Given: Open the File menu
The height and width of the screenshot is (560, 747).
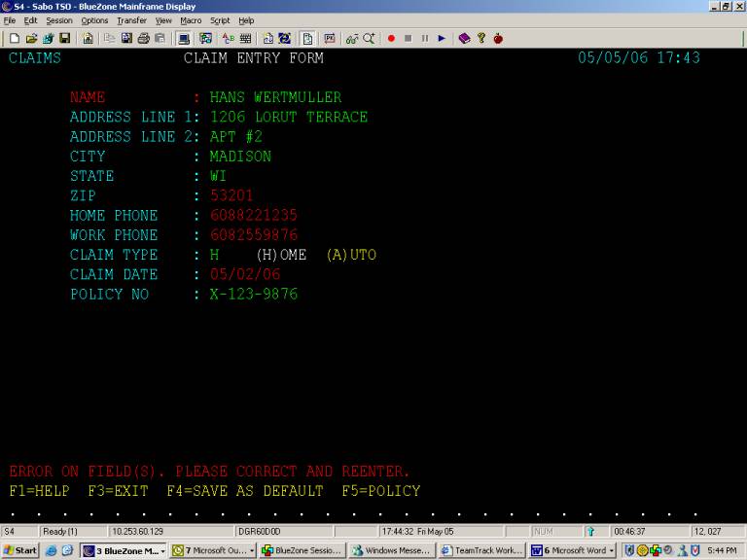Looking at the screenshot, I should pyautogui.click(x=10, y=20).
